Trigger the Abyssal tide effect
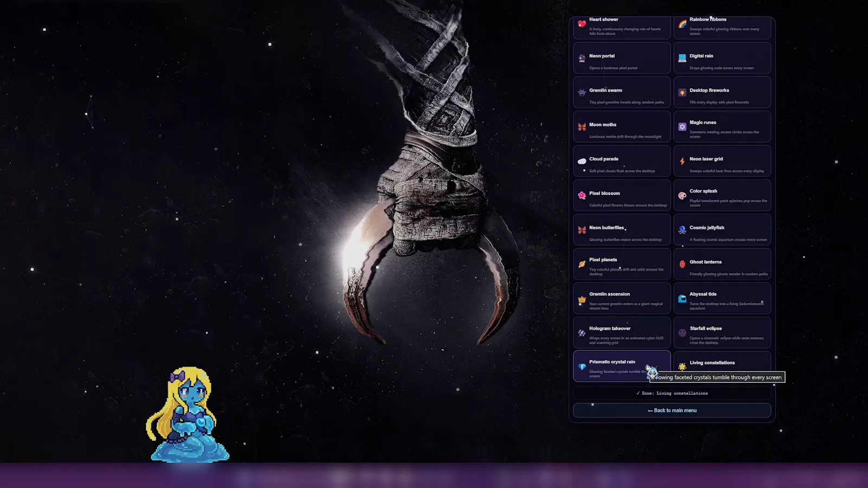Screen dimensions: 868x488 [722, 298]
